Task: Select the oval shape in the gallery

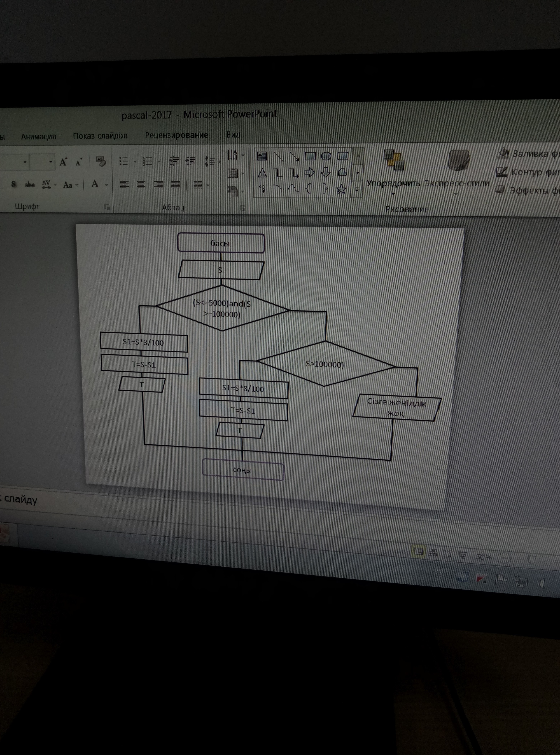Action: [x=326, y=156]
